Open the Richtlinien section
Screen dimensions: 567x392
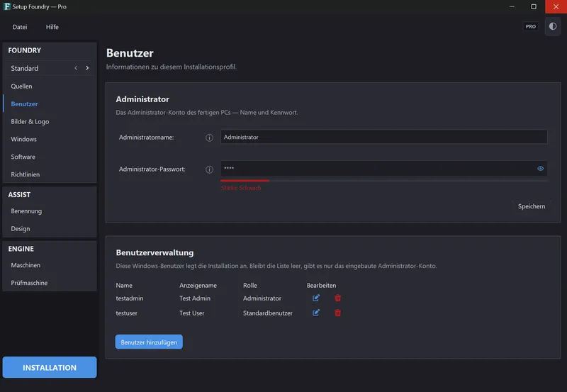coord(50,174)
